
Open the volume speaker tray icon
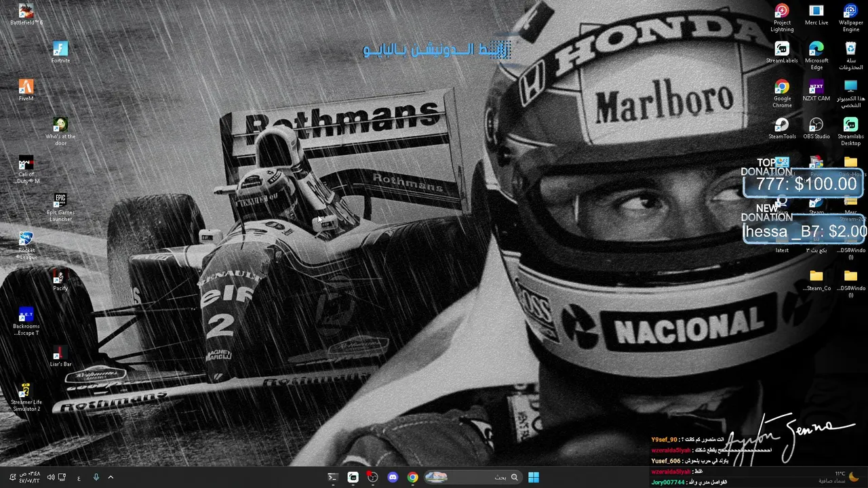(51, 477)
